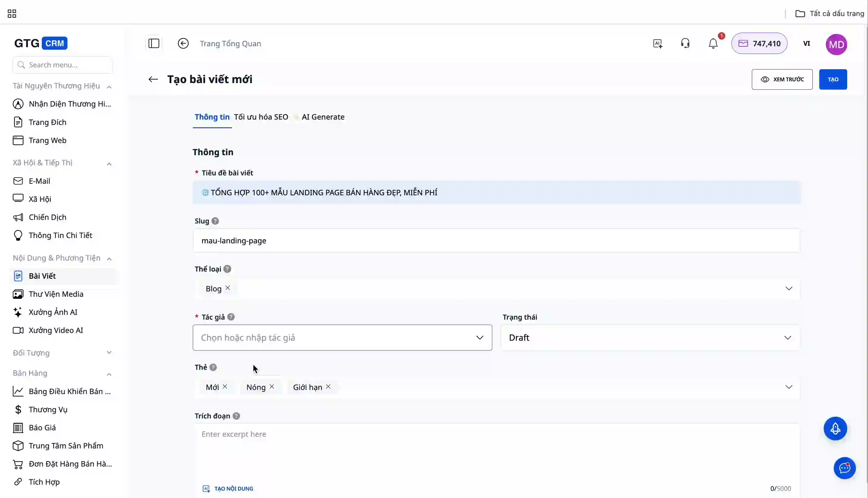Click the XEM TRƯỚC preview button

click(782, 79)
